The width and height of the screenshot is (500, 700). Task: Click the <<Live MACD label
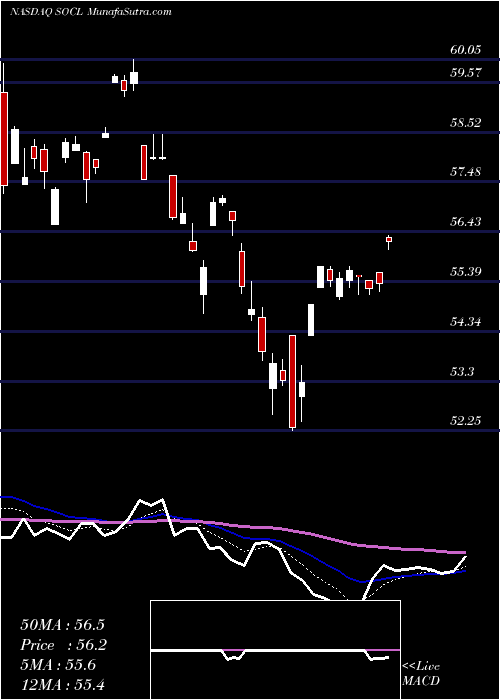pyautogui.click(x=421, y=674)
